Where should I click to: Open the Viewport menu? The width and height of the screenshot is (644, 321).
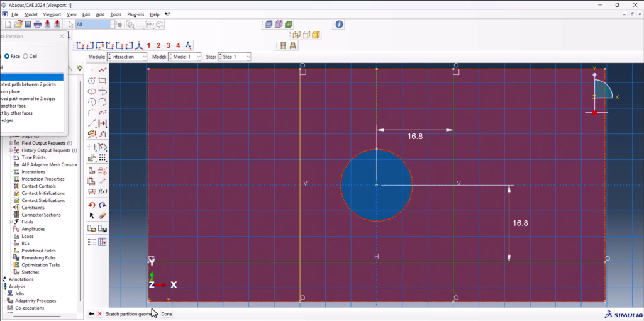coord(52,14)
